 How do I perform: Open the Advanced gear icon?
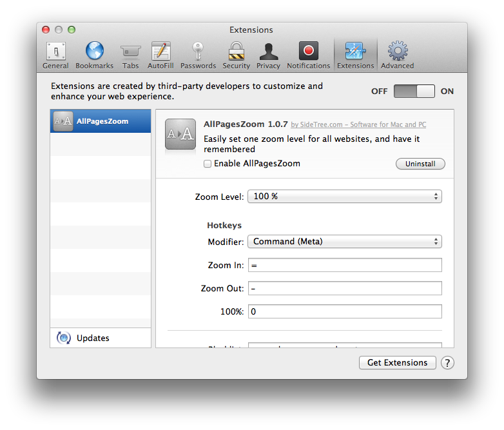[398, 50]
